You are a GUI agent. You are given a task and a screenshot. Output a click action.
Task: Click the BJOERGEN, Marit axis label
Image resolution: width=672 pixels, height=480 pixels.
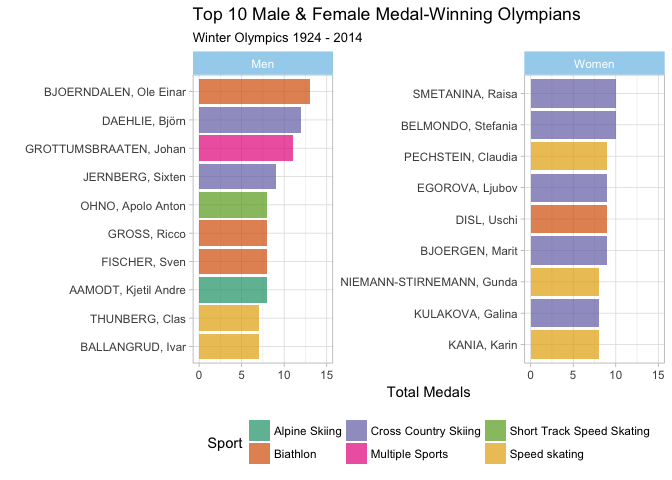click(x=469, y=251)
